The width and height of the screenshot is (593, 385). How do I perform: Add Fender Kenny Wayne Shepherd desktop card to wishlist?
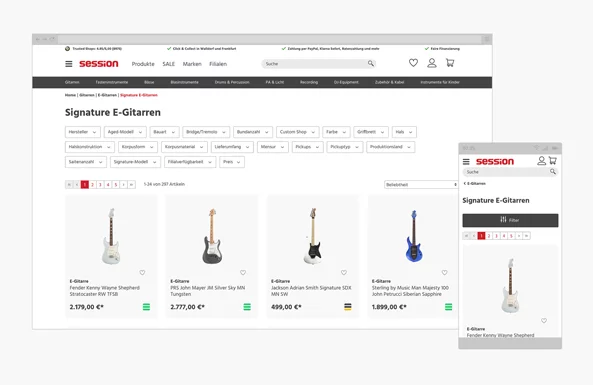pos(142,272)
